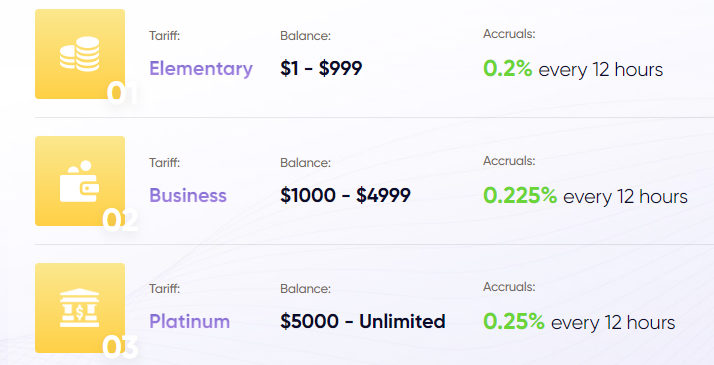714x365 pixels.
Task: Click 'every 12 hours' text in Elementary row
Action: point(601,70)
